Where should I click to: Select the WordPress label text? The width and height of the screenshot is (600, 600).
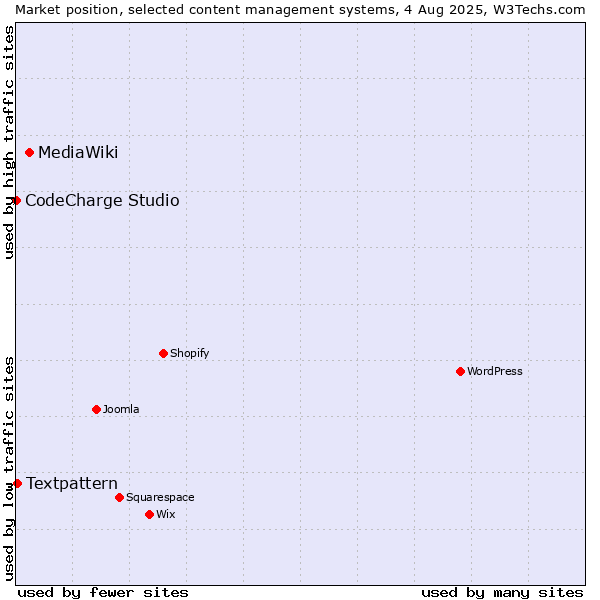[495, 371]
